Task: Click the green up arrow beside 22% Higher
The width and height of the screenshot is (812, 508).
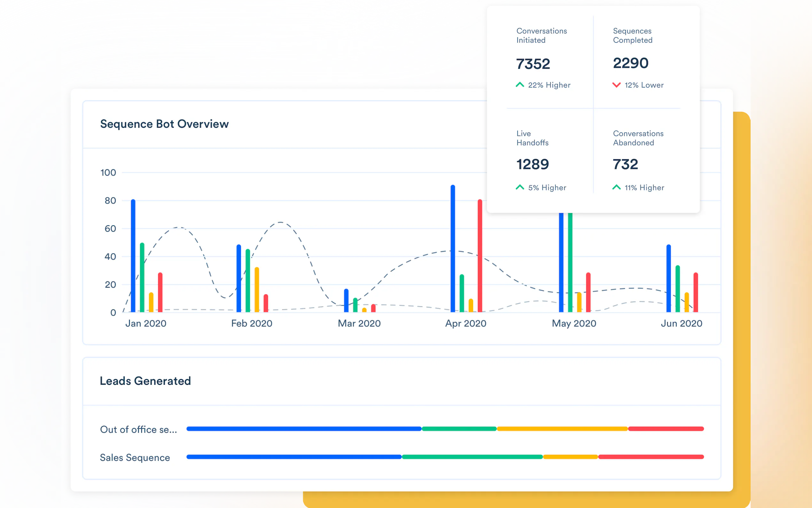Action: coord(519,85)
